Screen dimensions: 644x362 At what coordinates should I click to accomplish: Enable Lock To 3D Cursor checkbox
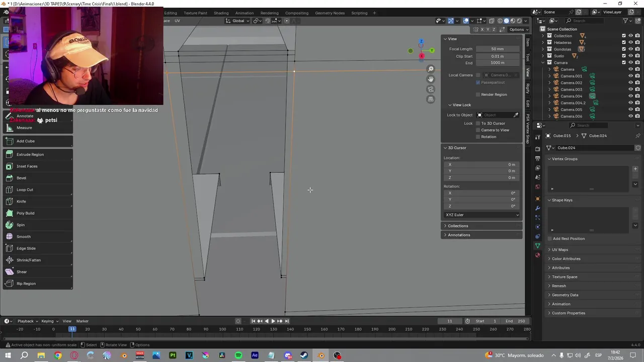[x=478, y=123]
